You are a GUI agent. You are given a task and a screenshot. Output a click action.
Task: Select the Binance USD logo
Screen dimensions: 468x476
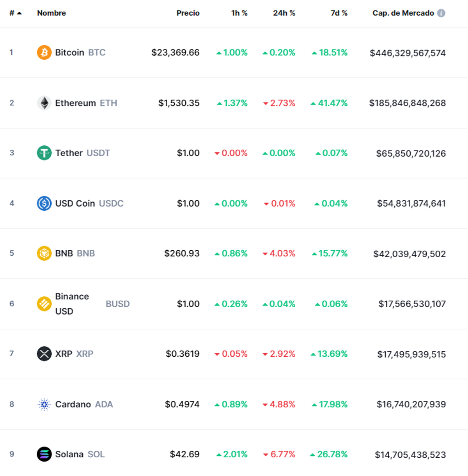click(x=44, y=304)
